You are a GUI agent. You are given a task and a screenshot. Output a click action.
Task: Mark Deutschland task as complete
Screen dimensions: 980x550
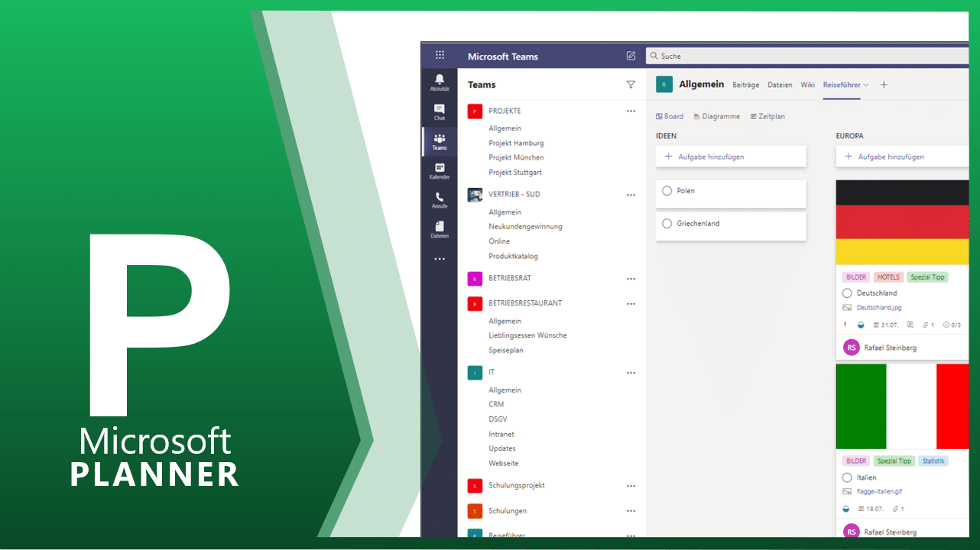click(847, 293)
